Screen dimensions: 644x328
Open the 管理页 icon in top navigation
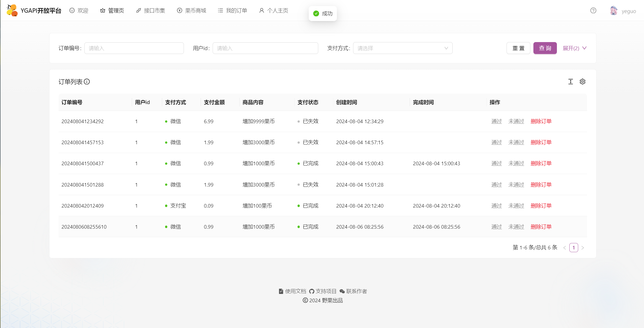click(x=103, y=10)
